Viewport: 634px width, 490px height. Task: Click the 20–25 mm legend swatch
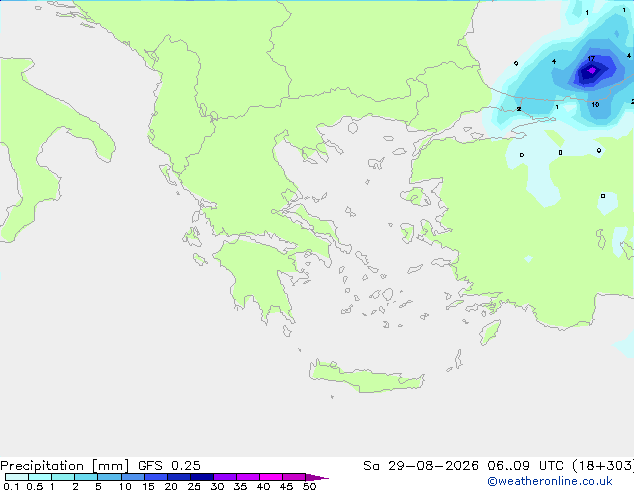(x=179, y=477)
